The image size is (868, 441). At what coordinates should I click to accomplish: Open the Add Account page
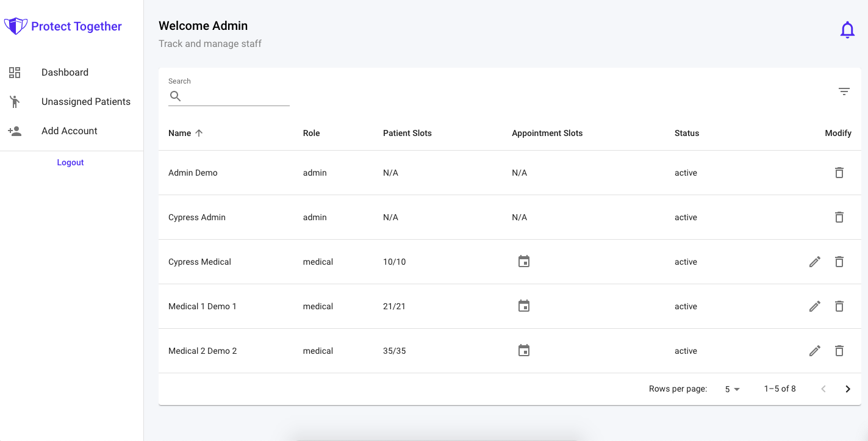[69, 131]
